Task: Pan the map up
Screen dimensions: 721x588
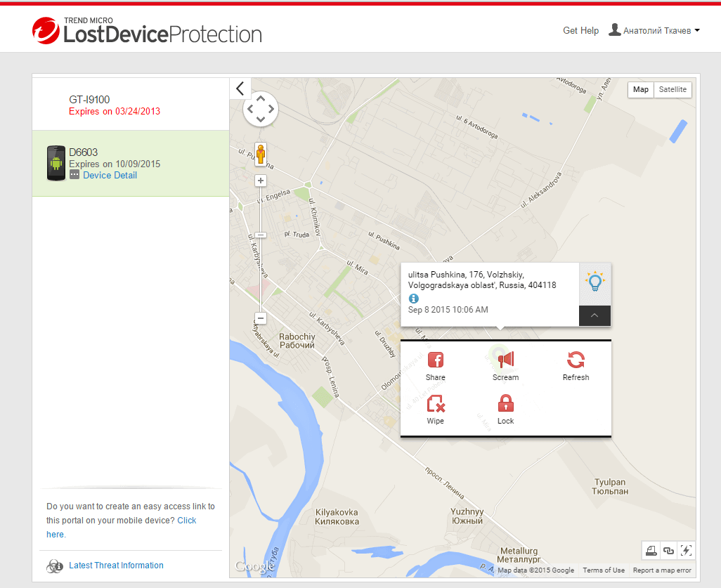Action: (261, 98)
